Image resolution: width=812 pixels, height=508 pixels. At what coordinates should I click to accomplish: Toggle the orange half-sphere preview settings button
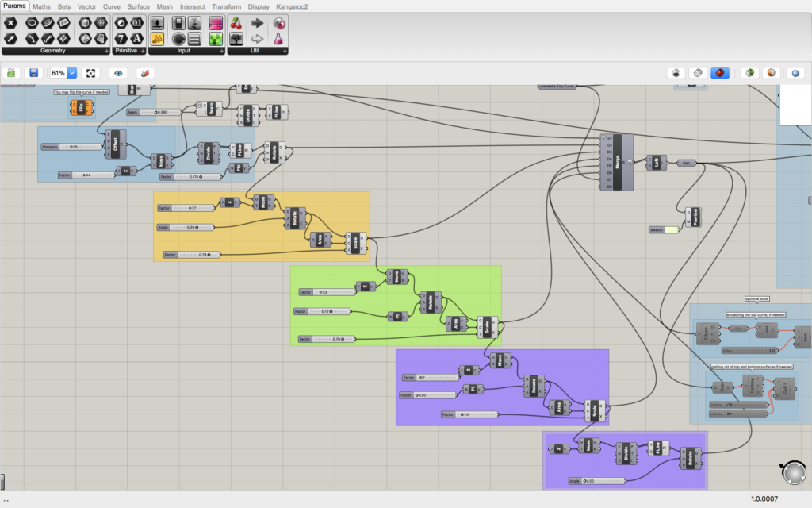tap(772, 73)
